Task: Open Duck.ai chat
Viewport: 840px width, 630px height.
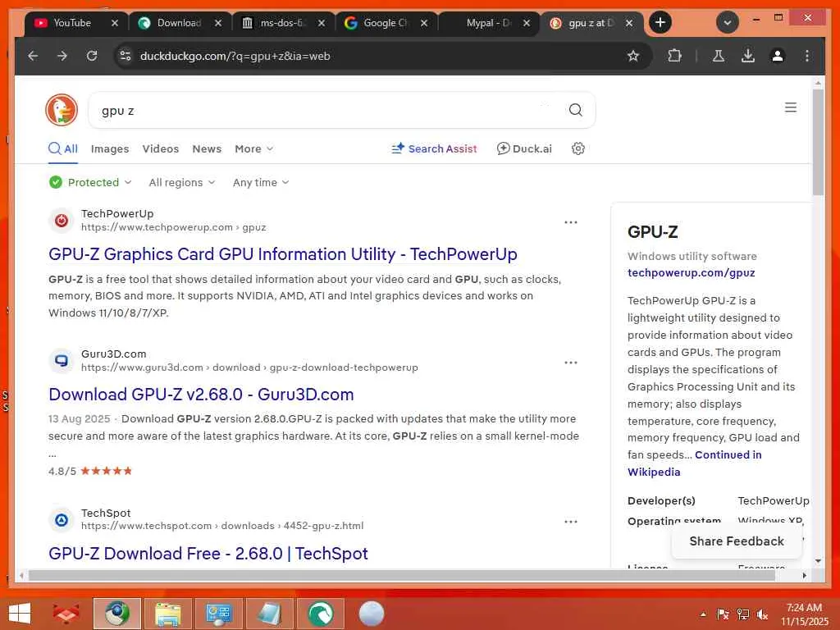Action: pos(524,148)
